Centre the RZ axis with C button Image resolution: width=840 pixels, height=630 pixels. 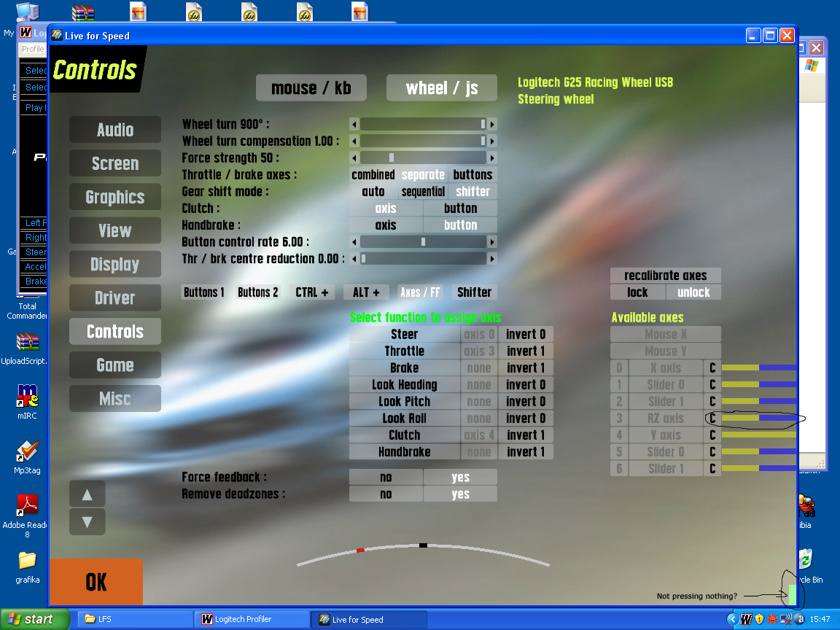tap(712, 419)
